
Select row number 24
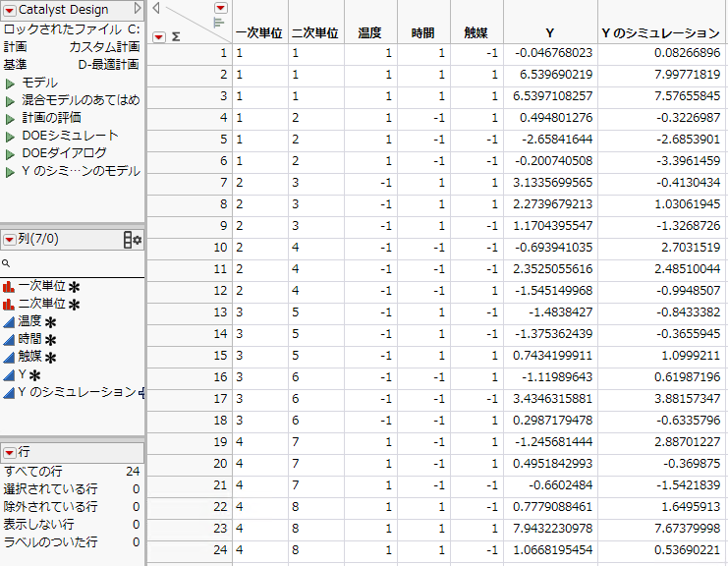point(190,549)
